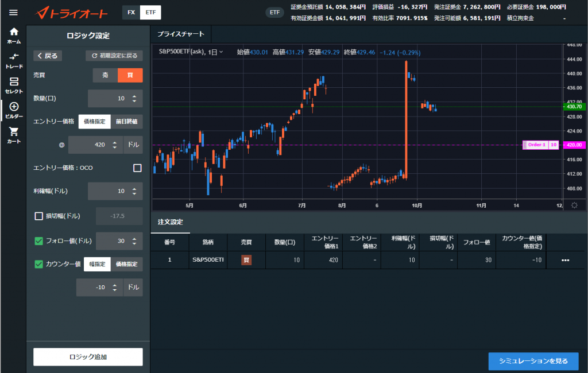The height and width of the screenshot is (373, 588).
Task: Select width specification (幅指定) for counter
Action: [97, 265]
